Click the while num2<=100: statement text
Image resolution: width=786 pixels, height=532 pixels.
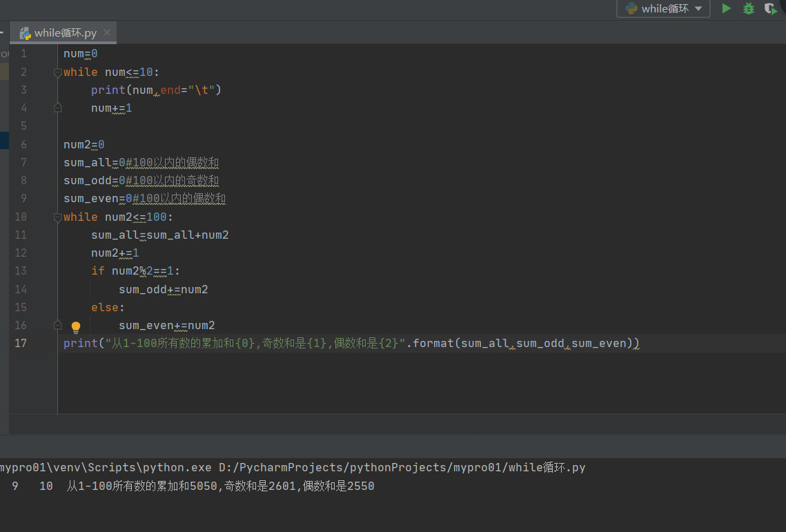point(118,217)
